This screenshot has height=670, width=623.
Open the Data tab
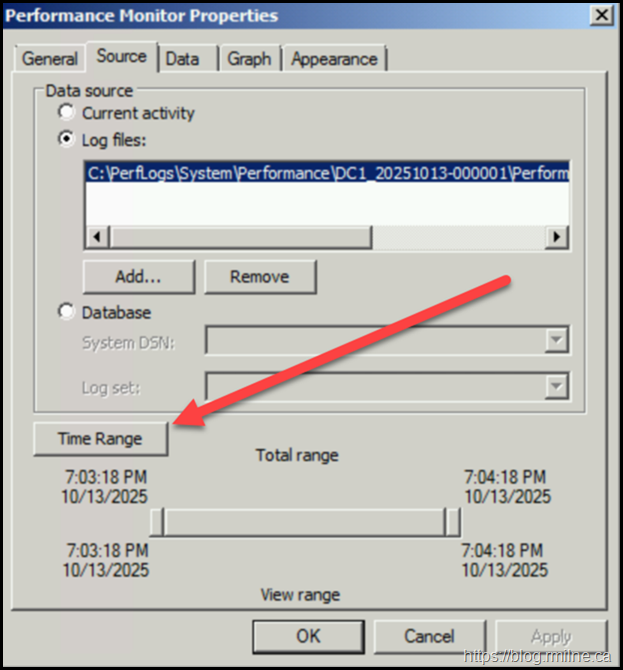[x=182, y=59]
